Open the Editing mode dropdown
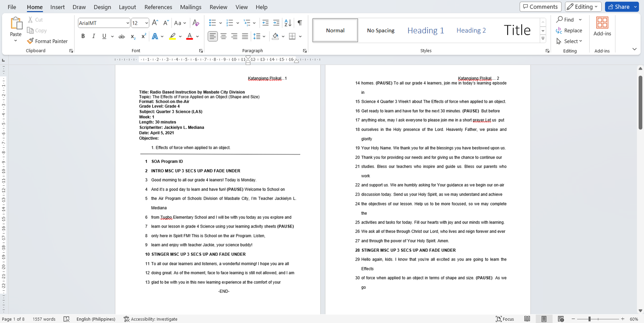The image size is (644, 323). coord(583,6)
